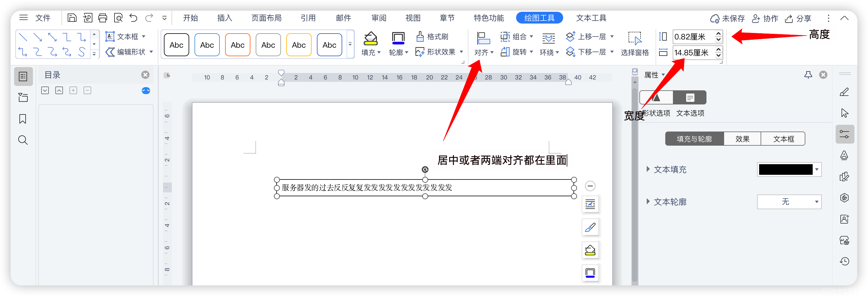Click the floating fill bucket button
This screenshot has height=296, width=868.
point(590,250)
